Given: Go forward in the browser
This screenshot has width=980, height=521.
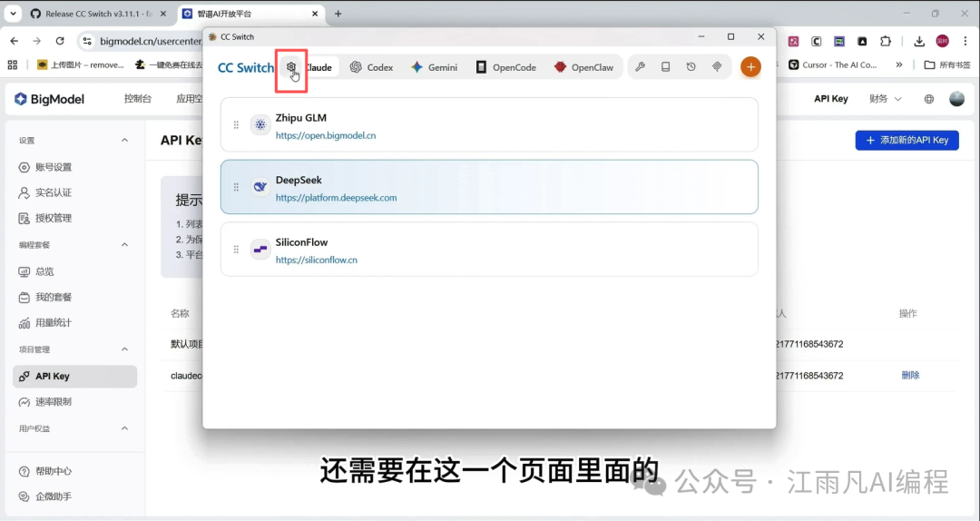Looking at the screenshot, I should point(37,41).
